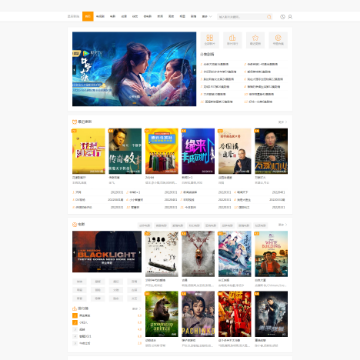Viewport: 360px width, 360px height.
Task: Show previous slide on the main banner
Action: coord(74,70)
